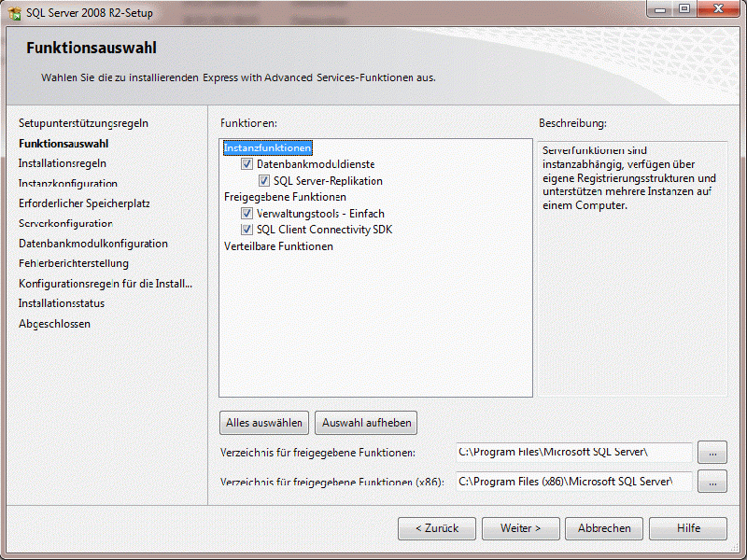747x560 pixels.
Task: Minimize the setup window
Action: click(x=660, y=8)
